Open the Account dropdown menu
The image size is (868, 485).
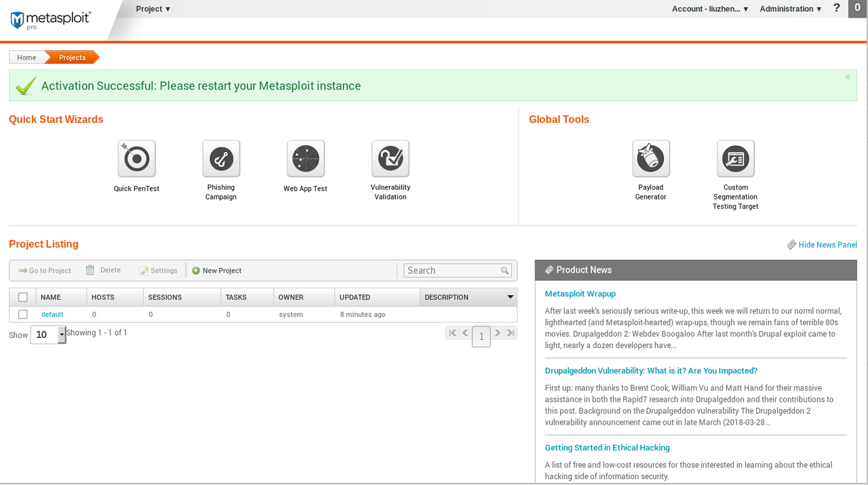click(x=710, y=9)
